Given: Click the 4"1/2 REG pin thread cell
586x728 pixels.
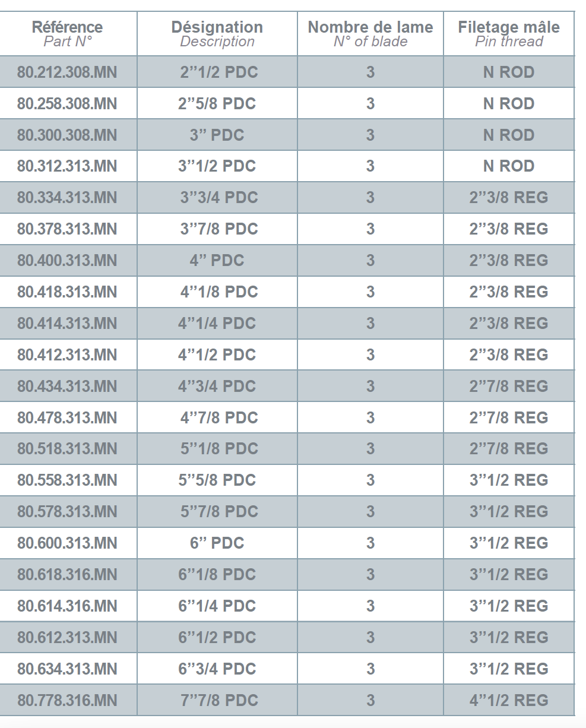Looking at the screenshot, I should coord(509,701).
